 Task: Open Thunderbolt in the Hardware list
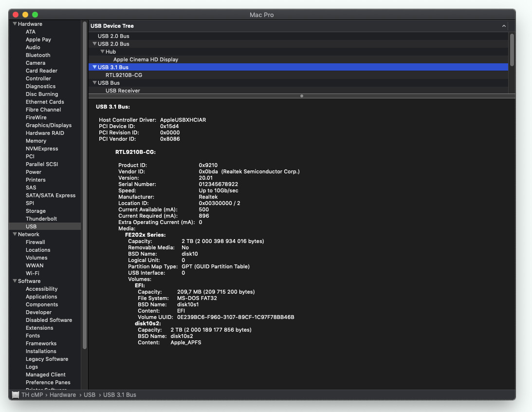coord(41,219)
